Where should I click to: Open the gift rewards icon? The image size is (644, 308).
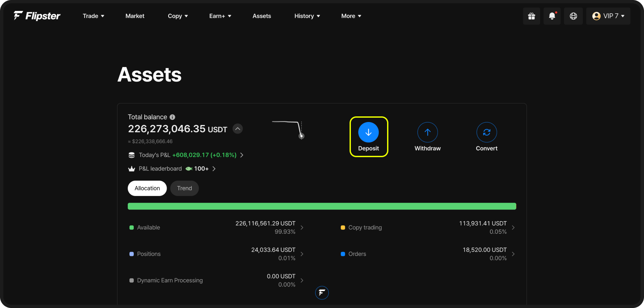coord(531,16)
